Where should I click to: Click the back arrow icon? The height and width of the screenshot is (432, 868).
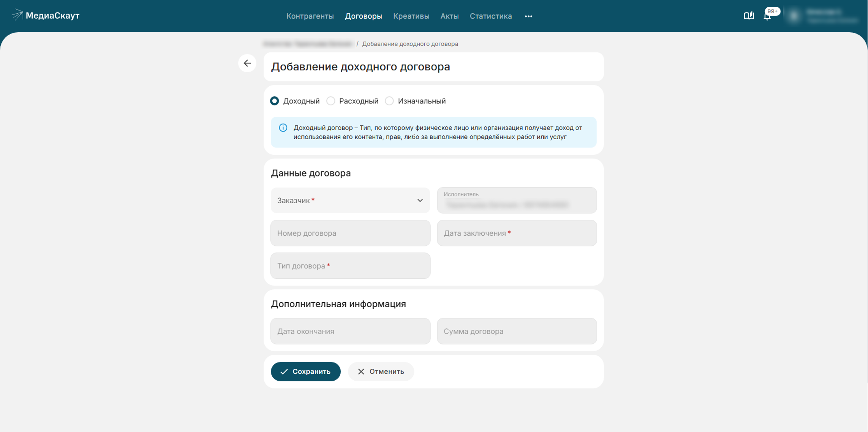tap(247, 63)
